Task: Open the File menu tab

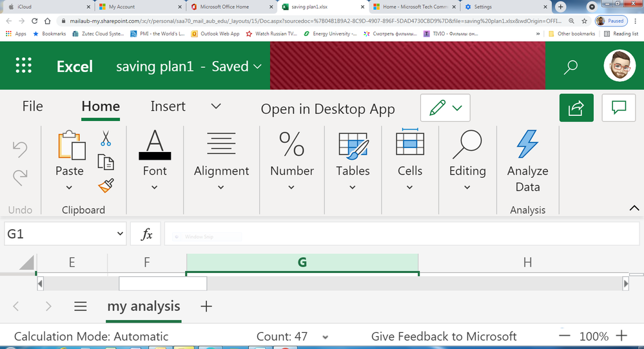Action: tap(32, 106)
